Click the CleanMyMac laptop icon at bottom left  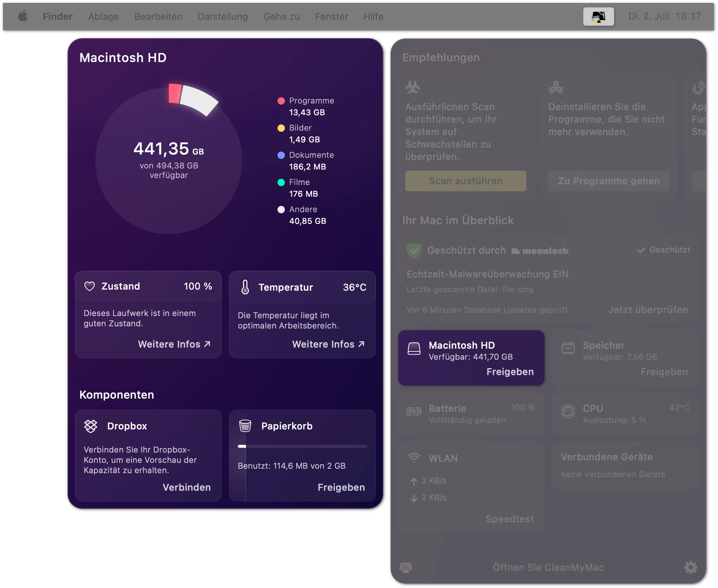(x=406, y=567)
